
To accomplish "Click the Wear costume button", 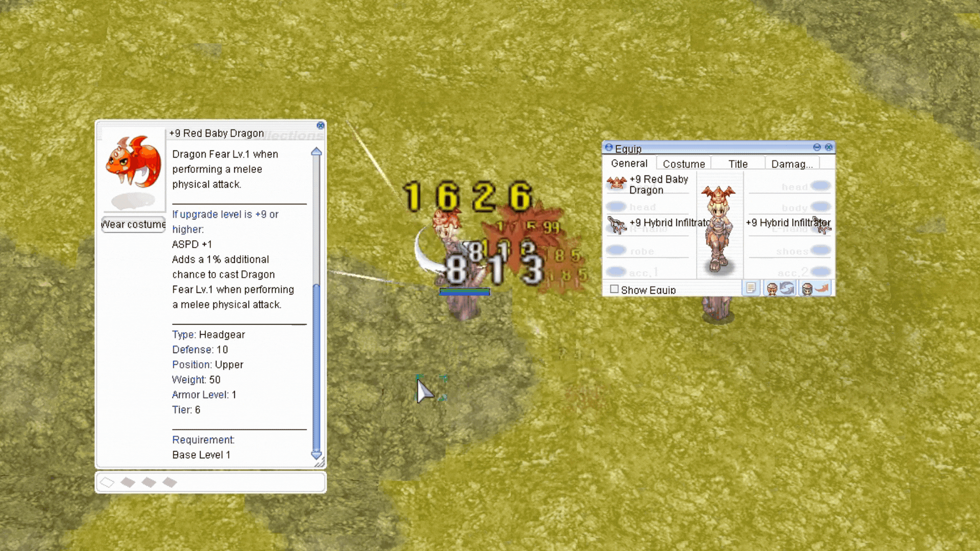I will click(133, 224).
